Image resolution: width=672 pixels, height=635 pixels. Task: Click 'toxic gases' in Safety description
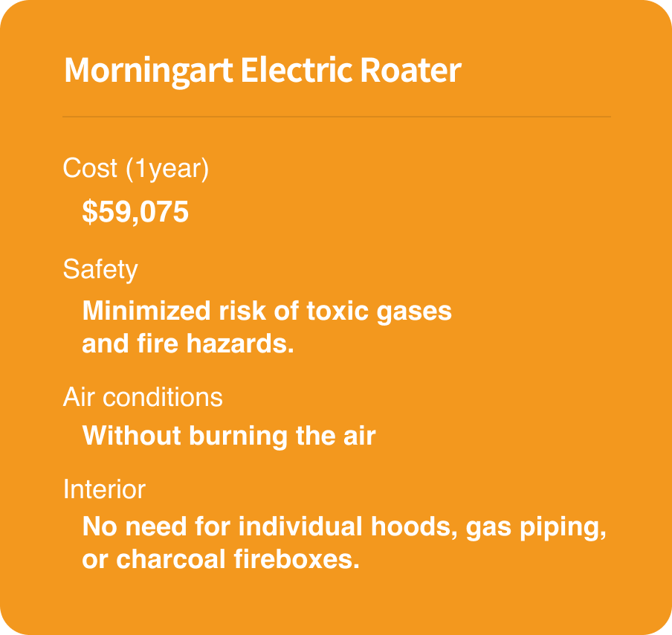379,312
